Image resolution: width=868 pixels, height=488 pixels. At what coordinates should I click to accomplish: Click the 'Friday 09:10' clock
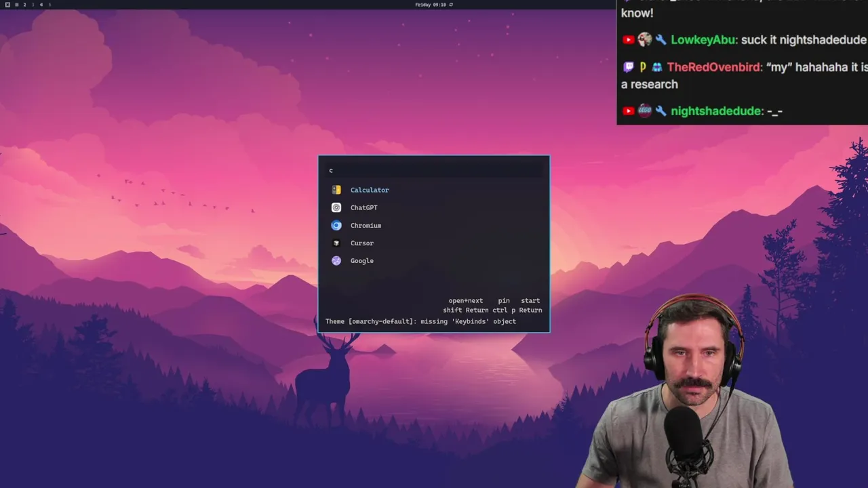tap(431, 5)
